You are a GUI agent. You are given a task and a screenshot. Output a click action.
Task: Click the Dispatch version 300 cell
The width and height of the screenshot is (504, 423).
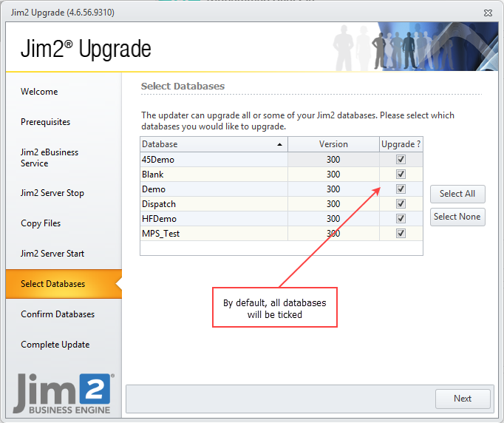(333, 203)
